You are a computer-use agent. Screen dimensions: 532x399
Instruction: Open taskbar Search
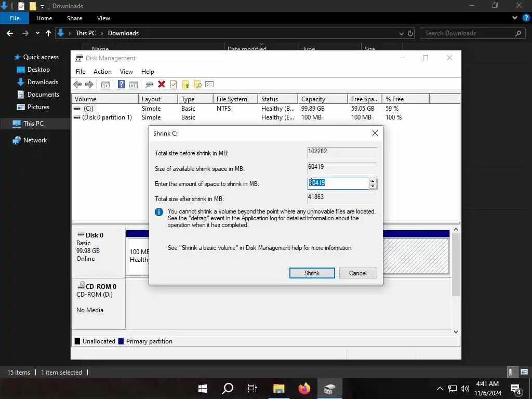[x=228, y=389]
